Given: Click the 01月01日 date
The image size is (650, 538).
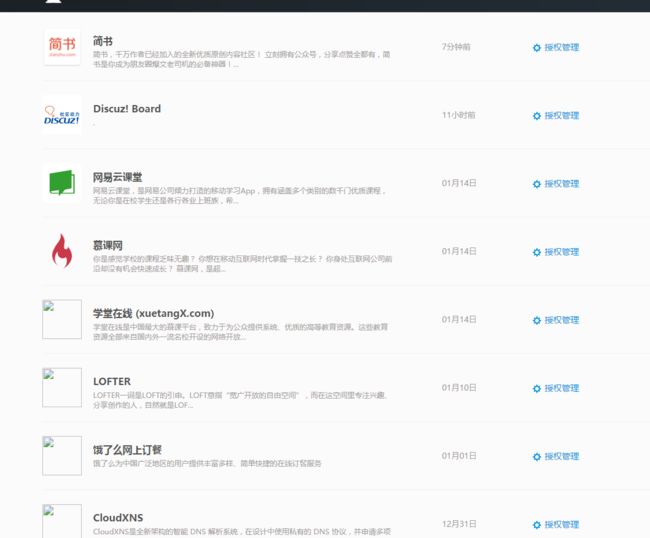Looking at the screenshot, I should point(459,456).
